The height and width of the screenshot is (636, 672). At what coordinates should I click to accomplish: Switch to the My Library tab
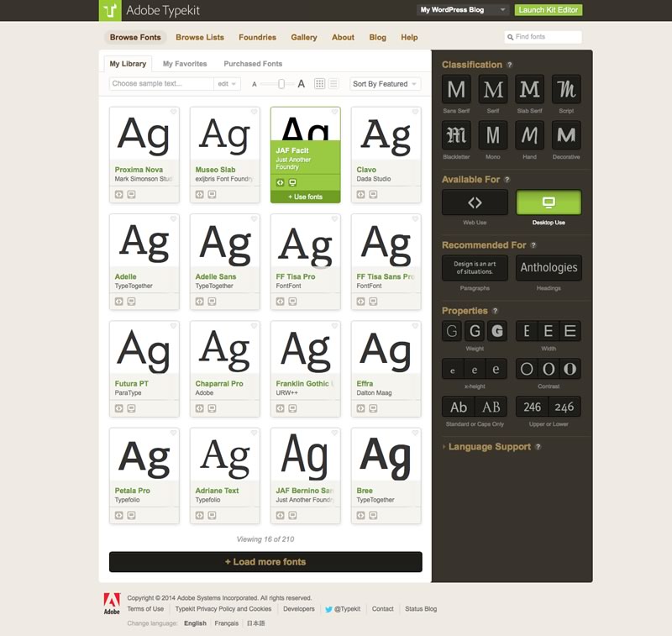click(x=128, y=64)
